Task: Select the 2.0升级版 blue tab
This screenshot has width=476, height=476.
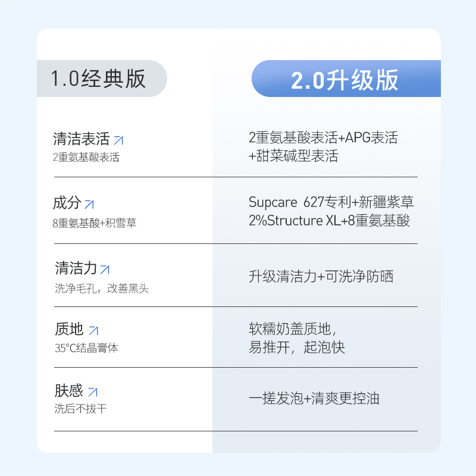Action: (346, 79)
